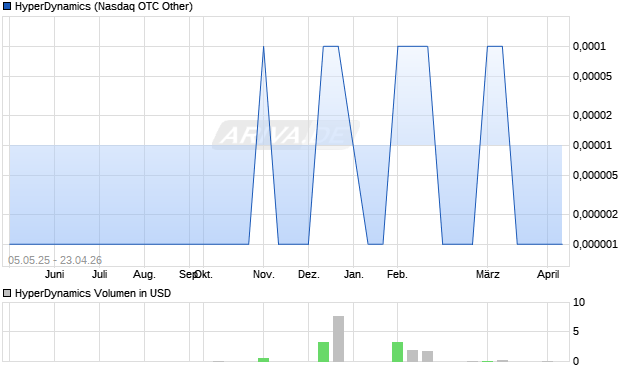
Task: Click the 0,00002 price axis value
Action: pyautogui.click(x=592, y=115)
